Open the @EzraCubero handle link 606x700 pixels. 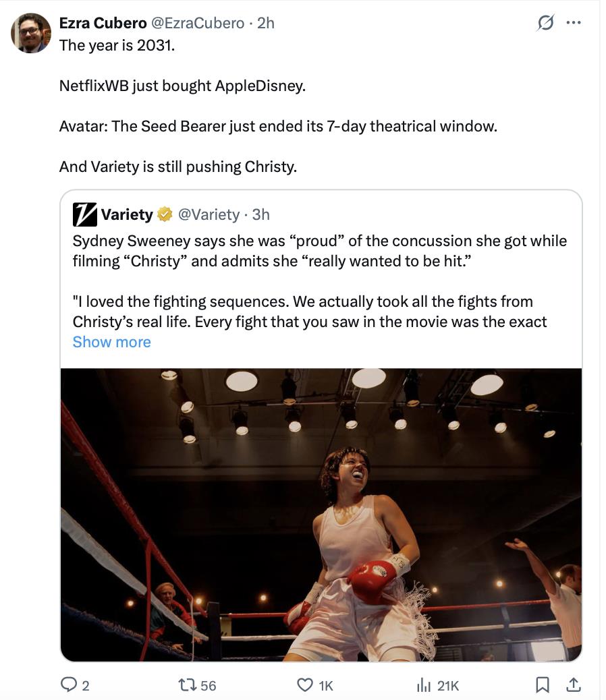click(197, 23)
